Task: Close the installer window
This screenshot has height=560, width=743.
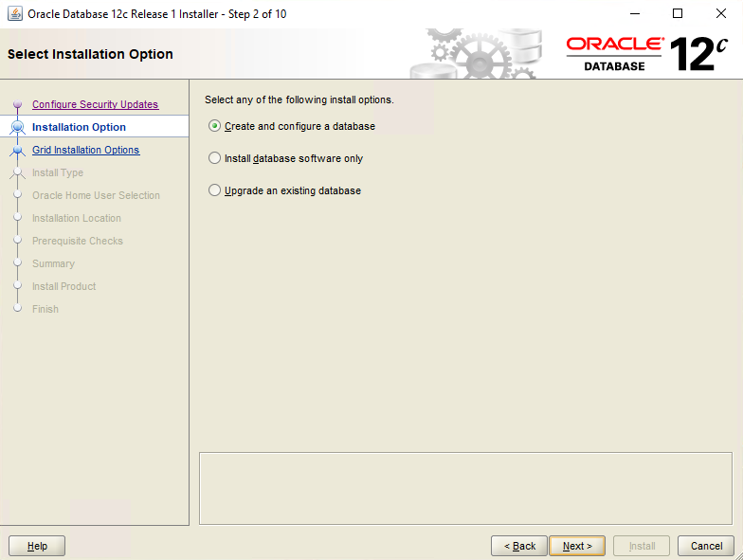Action: coord(720,13)
